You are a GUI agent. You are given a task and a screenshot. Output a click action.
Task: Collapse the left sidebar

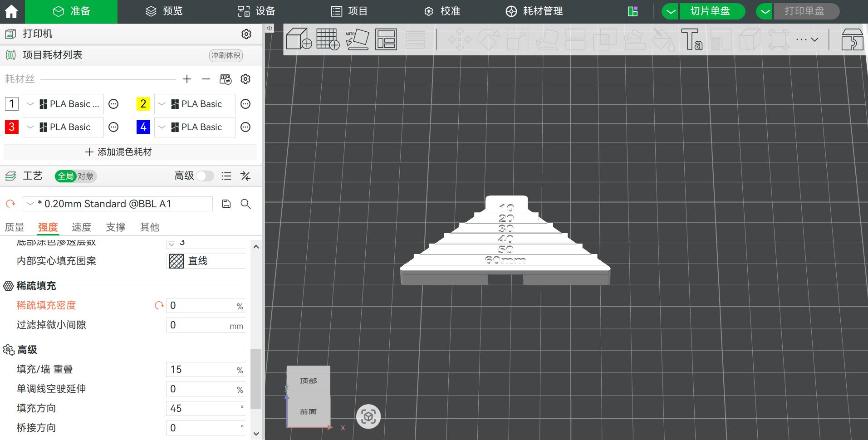[x=270, y=28]
